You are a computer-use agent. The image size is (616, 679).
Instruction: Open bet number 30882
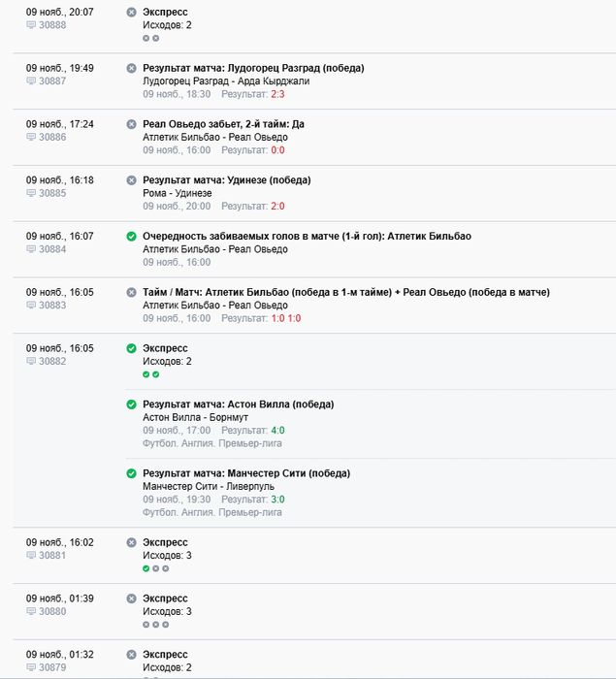coord(52,362)
